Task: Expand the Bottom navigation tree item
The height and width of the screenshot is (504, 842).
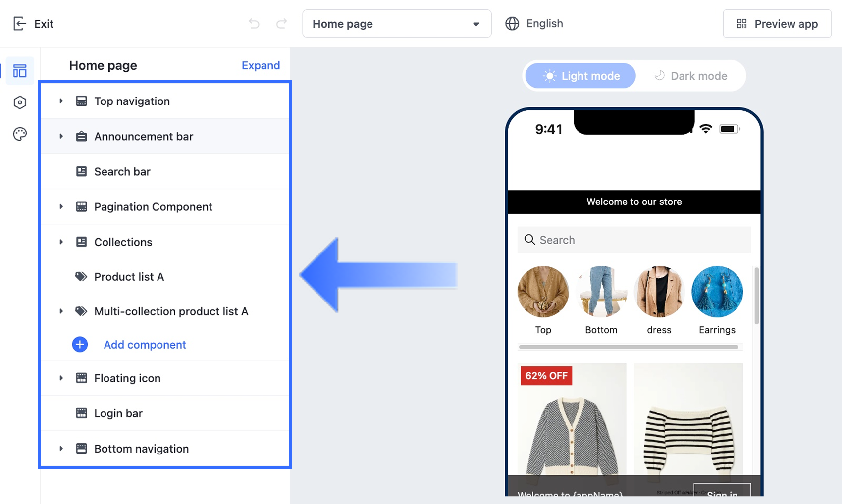Action: tap(61, 448)
